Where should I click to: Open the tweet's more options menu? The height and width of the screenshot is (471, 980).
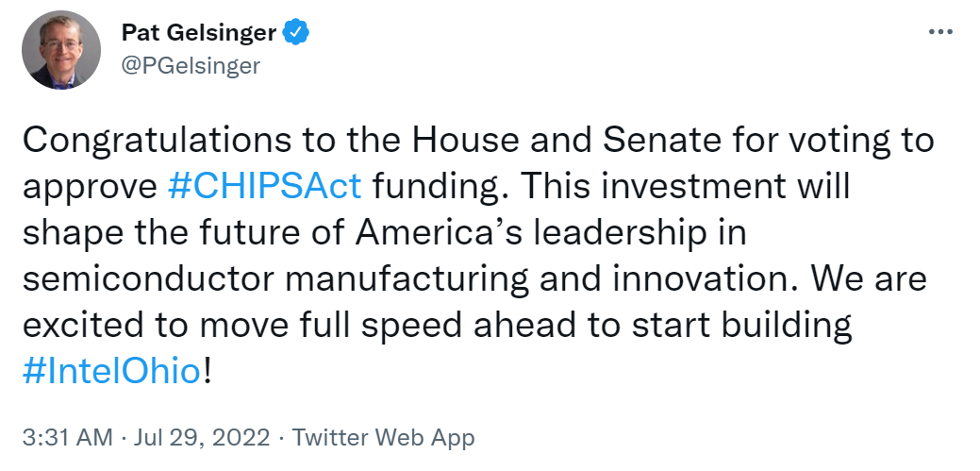[x=940, y=32]
